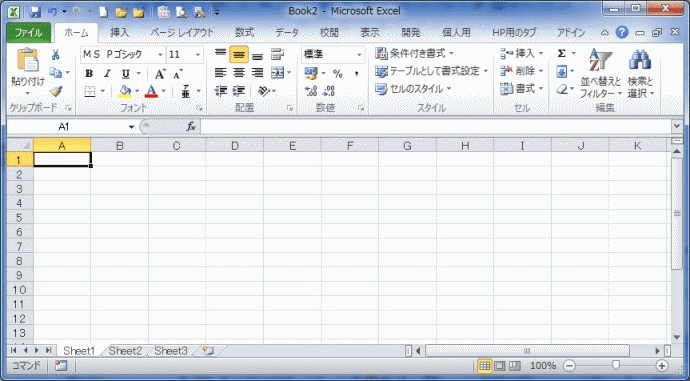Switch to the 挿入 ribbon tab

[120, 33]
